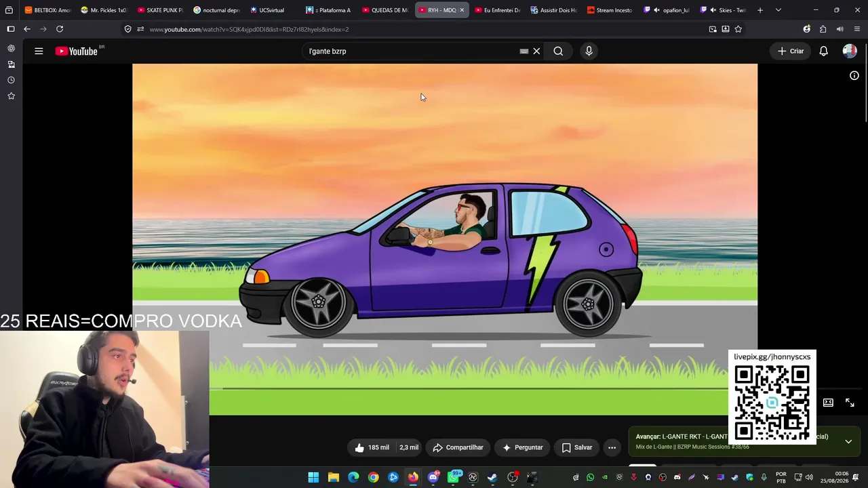Go back with the browser back arrow
868x488 pixels.
point(27,29)
